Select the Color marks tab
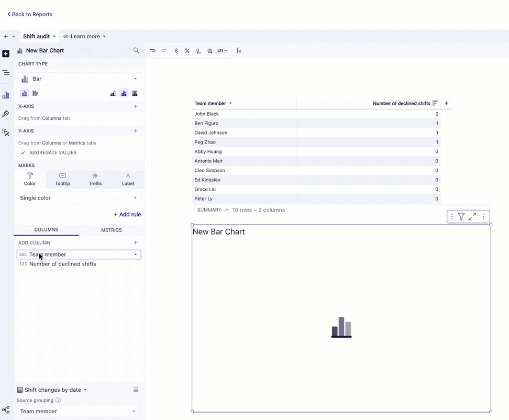Image resolution: width=509 pixels, height=420 pixels. (30, 180)
